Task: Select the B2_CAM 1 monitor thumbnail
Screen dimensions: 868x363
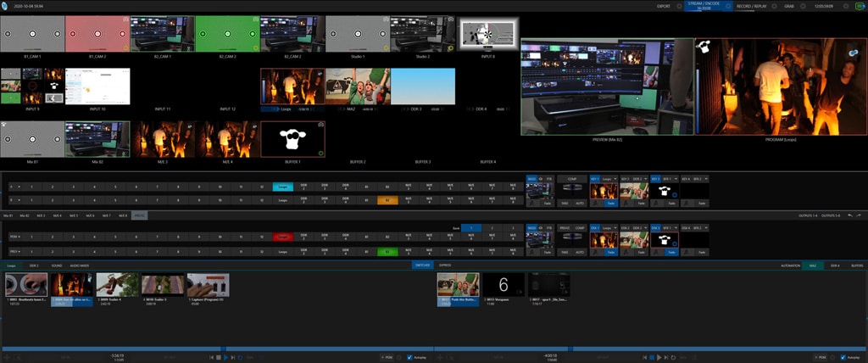Action: [162, 34]
